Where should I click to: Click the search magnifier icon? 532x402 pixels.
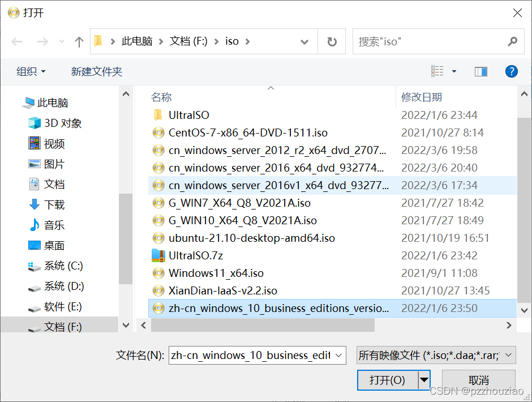pyautogui.click(x=512, y=41)
